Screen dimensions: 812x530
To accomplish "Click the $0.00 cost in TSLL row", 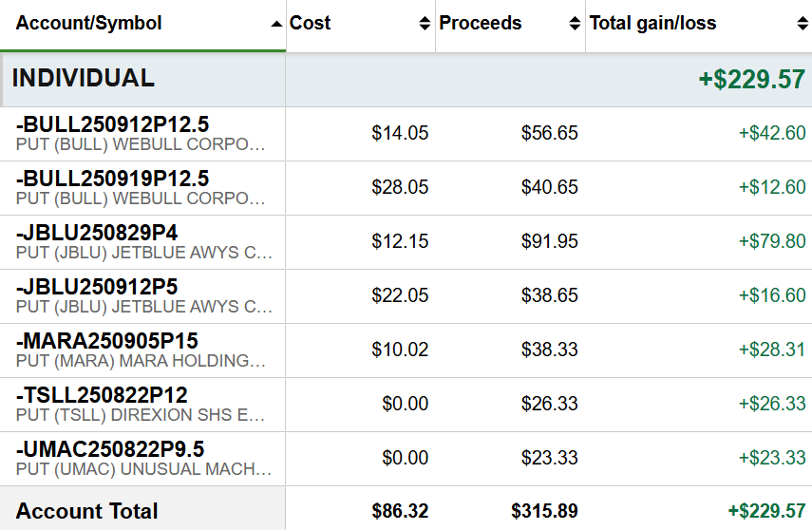I will click(x=405, y=404).
